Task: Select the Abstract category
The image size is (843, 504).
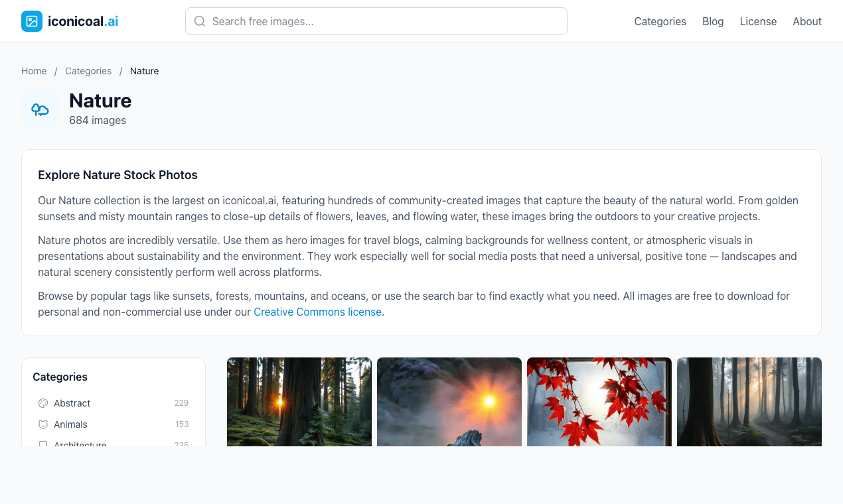Action: pos(72,403)
